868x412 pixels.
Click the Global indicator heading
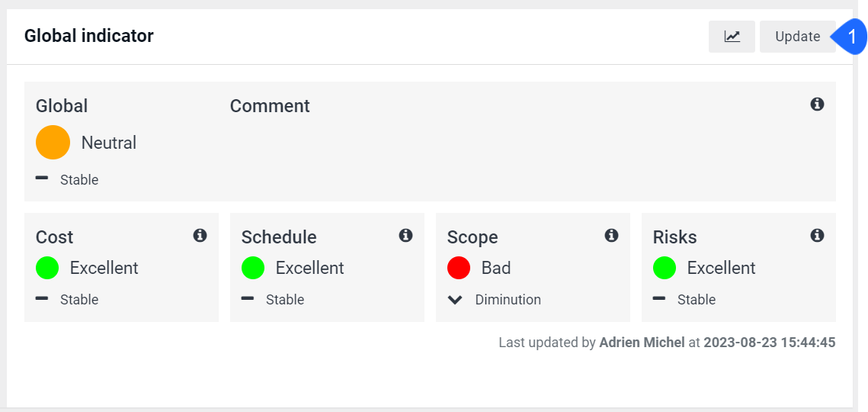point(89,36)
